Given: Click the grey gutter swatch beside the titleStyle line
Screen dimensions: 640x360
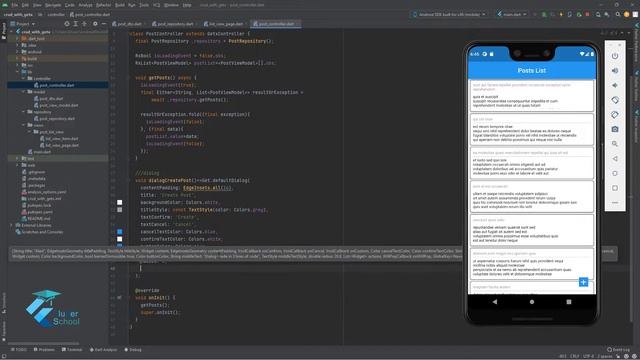Looking at the screenshot, I should (120, 210).
